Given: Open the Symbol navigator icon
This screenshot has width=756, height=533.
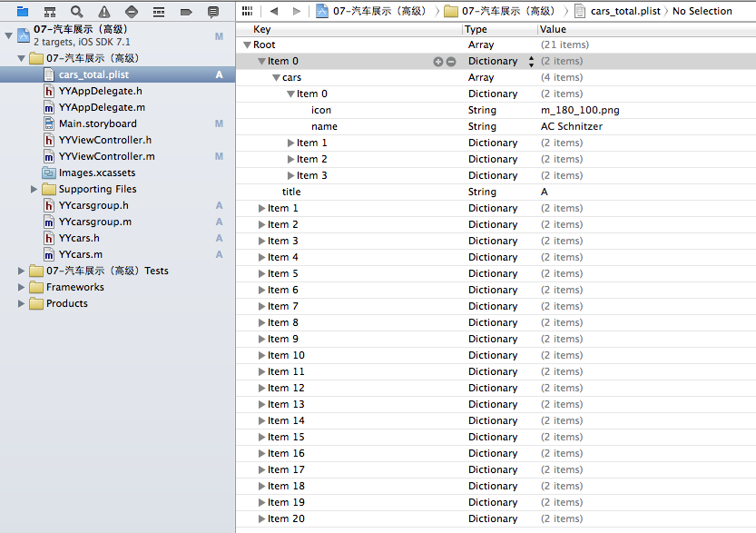Looking at the screenshot, I should pyautogui.click(x=50, y=12).
